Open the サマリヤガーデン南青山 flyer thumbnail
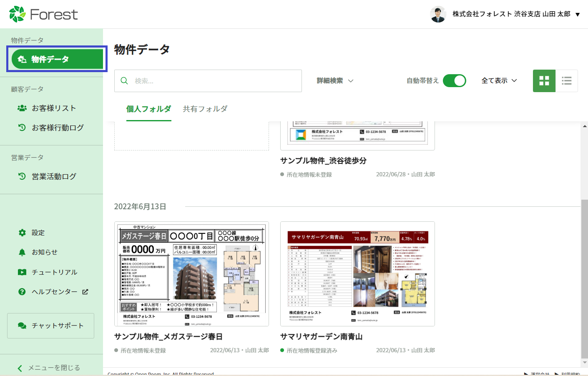 (x=357, y=274)
